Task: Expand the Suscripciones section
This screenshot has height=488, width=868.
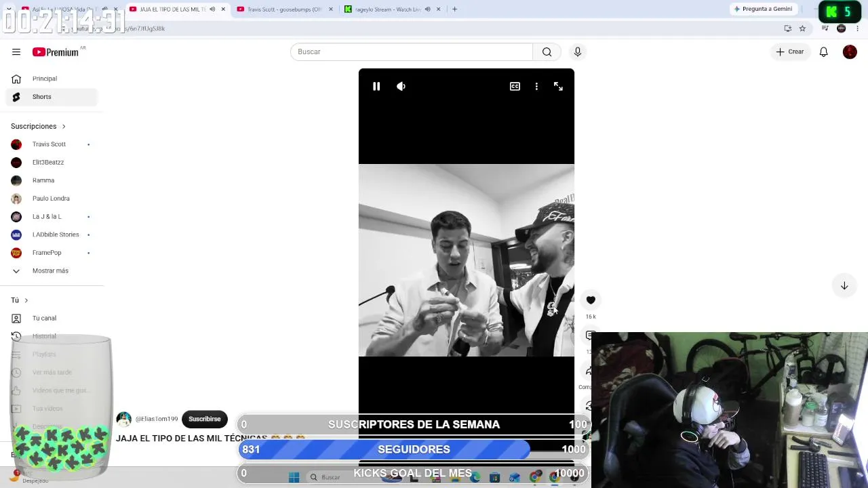Action: click(39, 126)
